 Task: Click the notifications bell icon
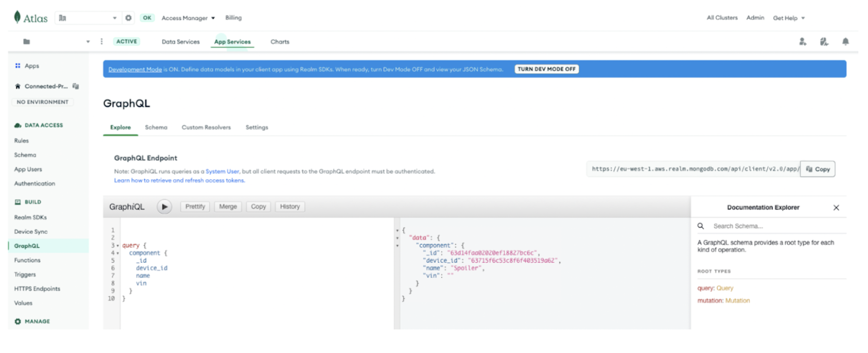(x=845, y=42)
